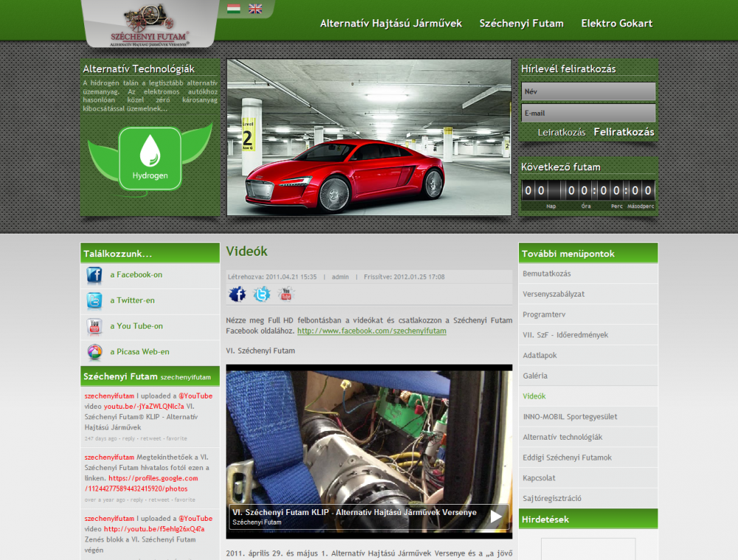Select Versenyszabályzat in side menu

(x=588, y=294)
